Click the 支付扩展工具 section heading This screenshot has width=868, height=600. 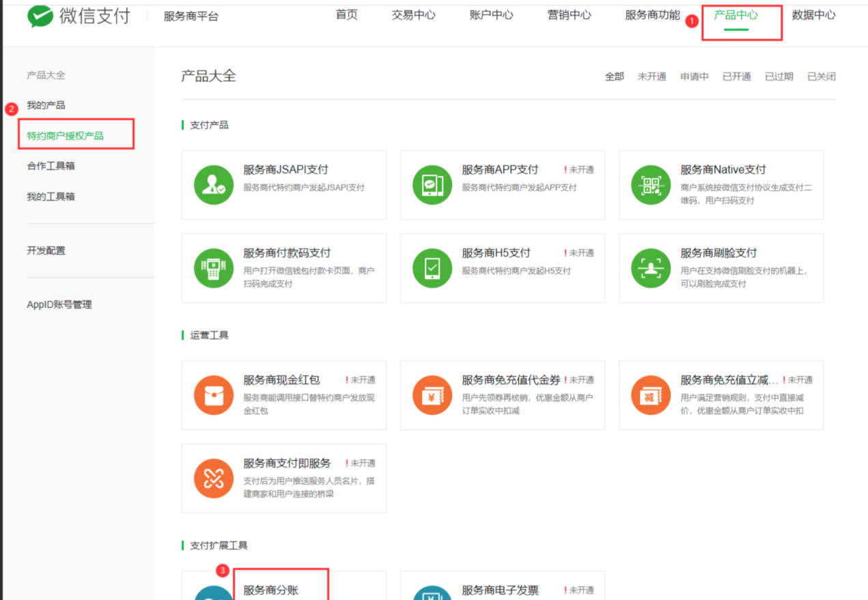pos(219,545)
